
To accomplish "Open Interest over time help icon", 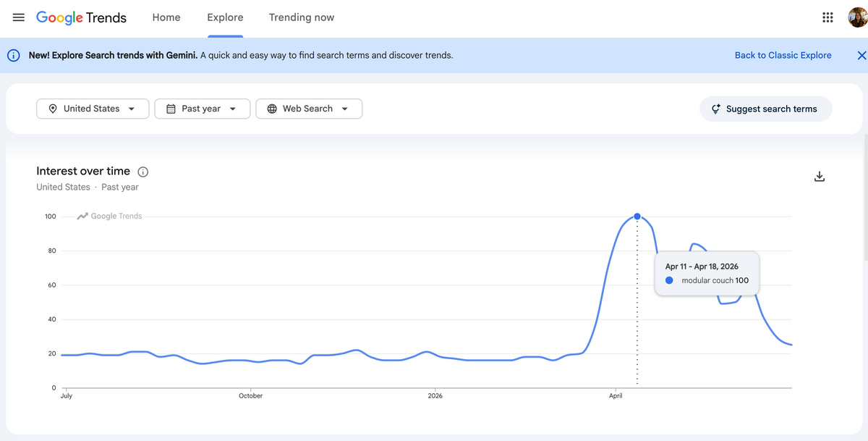I will coord(143,172).
